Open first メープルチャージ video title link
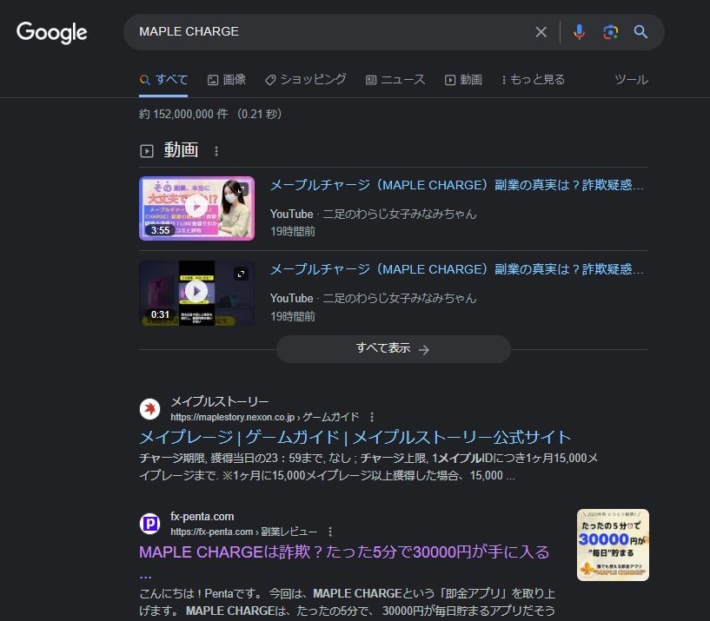 coord(456,185)
